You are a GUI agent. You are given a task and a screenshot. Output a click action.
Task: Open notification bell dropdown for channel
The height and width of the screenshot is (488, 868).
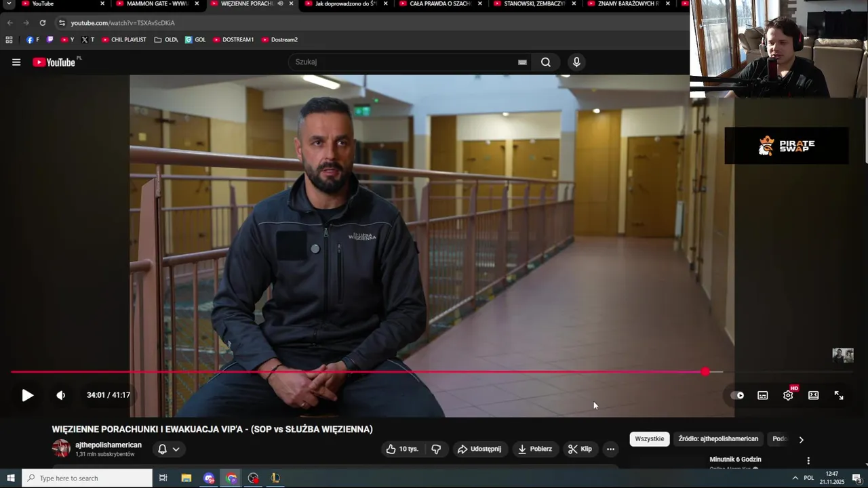click(168, 449)
